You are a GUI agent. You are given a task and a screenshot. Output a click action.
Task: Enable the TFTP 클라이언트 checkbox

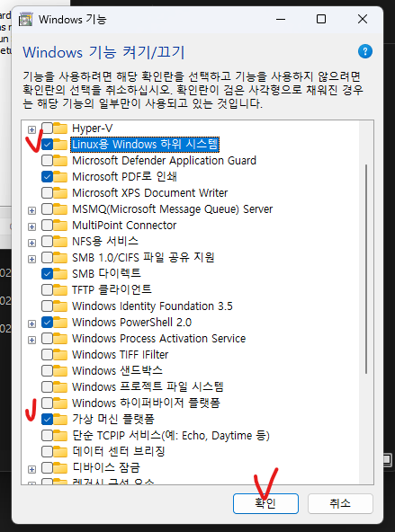click(x=47, y=289)
